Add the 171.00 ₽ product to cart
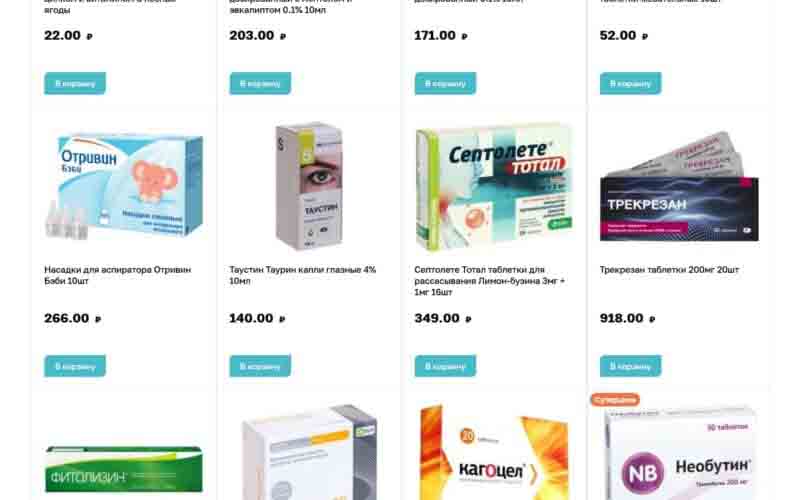The height and width of the screenshot is (500, 800). click(445, 83)
